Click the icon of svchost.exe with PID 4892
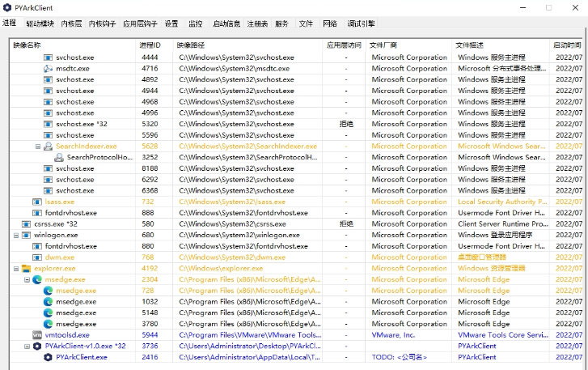 click(x=48, y=79)
